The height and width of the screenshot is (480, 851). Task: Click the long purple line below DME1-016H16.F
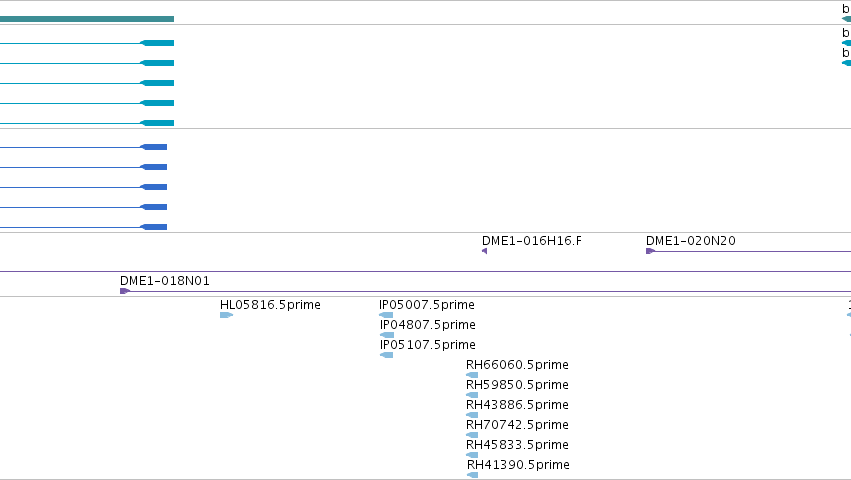coord(426,271)
